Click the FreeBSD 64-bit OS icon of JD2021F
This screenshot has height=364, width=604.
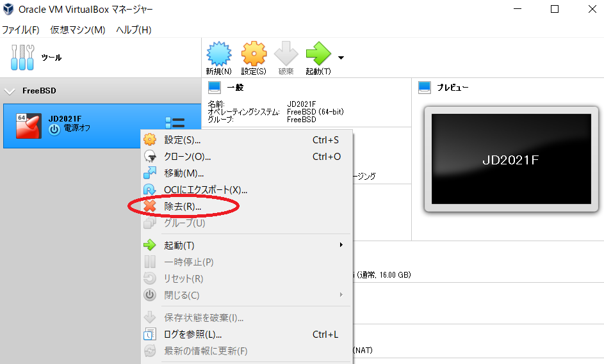(x=29, y=125)
